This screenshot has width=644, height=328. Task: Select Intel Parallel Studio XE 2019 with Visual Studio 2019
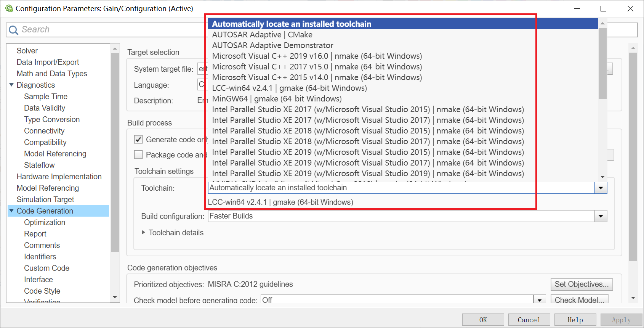(x=403, y=174)
